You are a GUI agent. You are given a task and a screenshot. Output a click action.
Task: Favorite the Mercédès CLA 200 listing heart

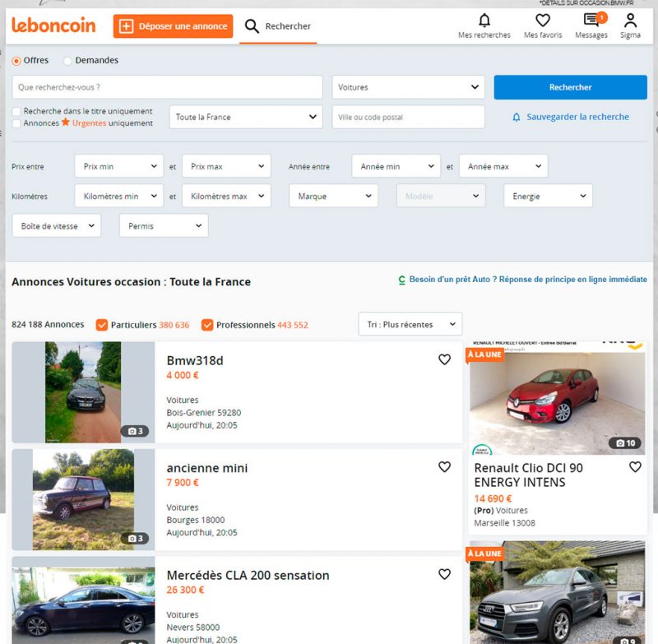click(444, 574)
